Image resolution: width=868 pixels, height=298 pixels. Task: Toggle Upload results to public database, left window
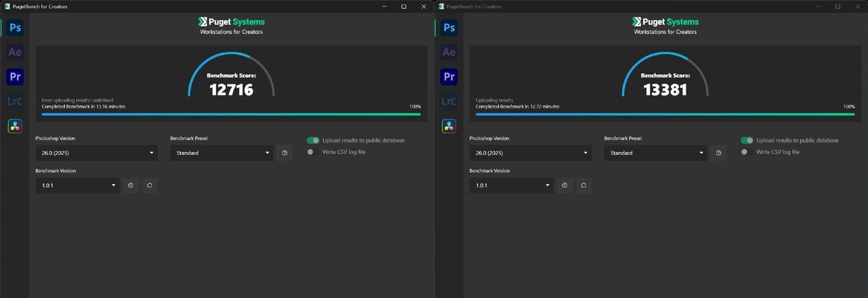pos(313,140)
